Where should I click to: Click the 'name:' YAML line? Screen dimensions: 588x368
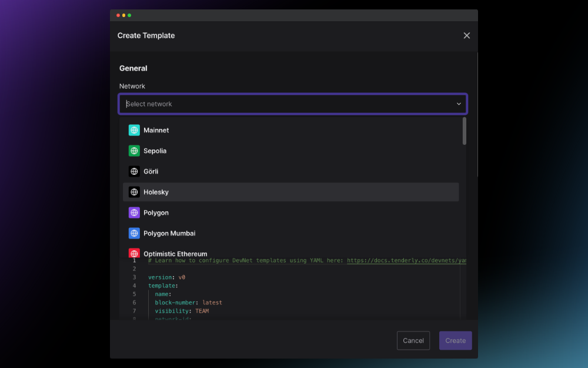point(163,294)
